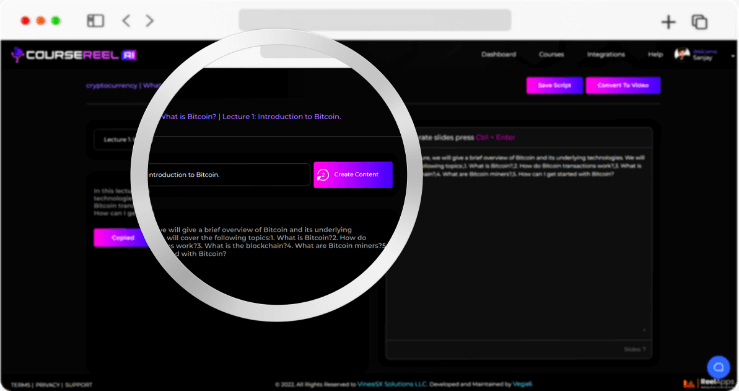739x391 pixels.
Task: Click the CourseReel AI logo
Action: 74,55
